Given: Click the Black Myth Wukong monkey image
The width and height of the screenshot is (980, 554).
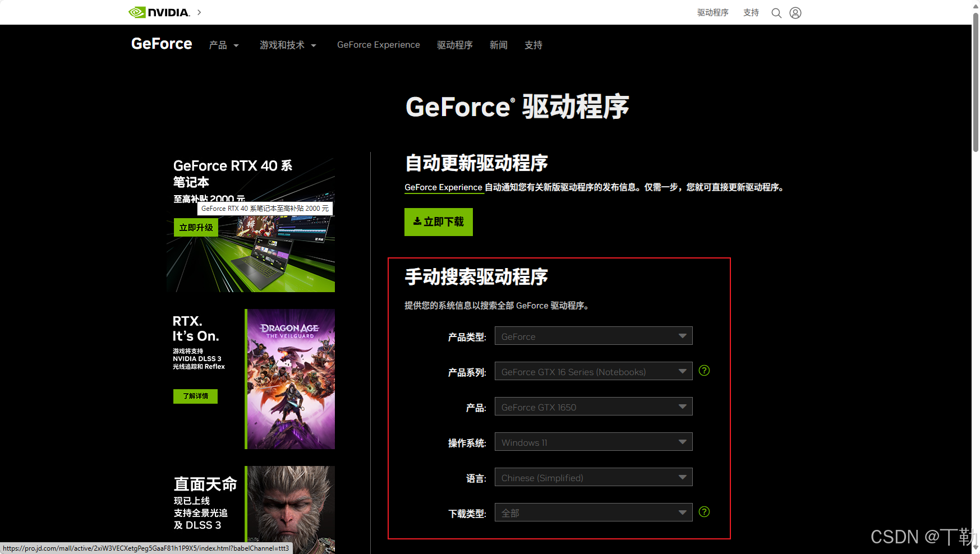Looking at the screenshot, I should point(291,509).
